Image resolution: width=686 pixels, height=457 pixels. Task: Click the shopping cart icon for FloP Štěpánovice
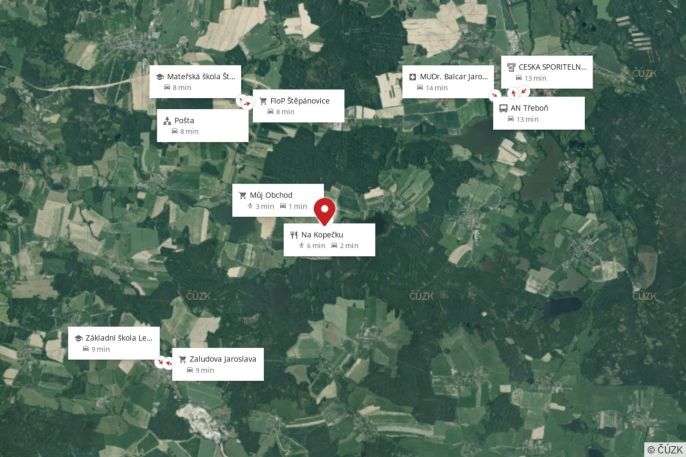coord(263,101)
